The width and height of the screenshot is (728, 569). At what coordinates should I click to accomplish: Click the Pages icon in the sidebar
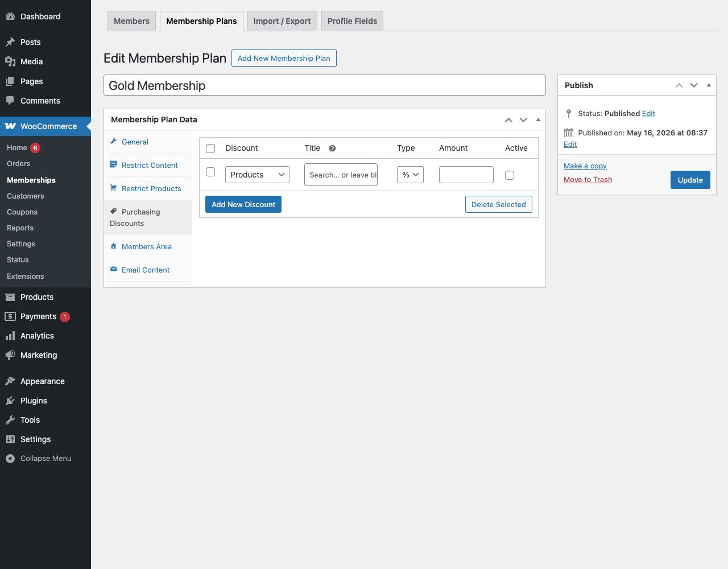[10, 81]
